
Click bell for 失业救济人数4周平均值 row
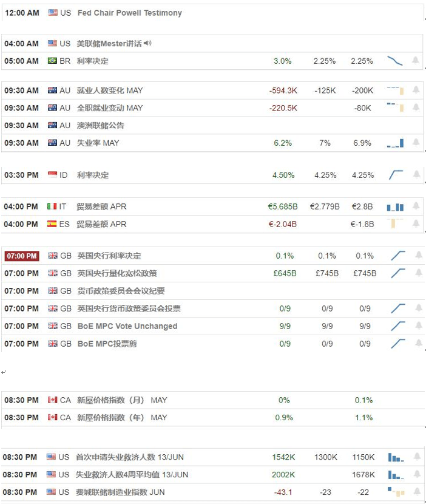[x=417, y=474]
